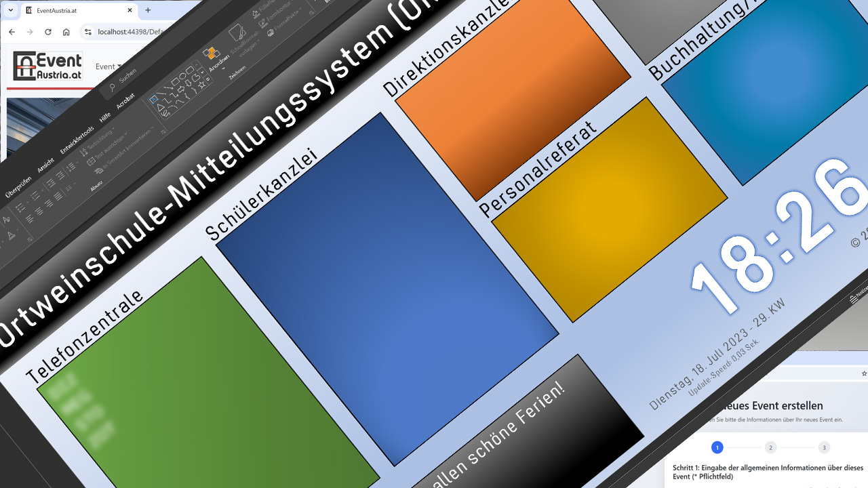The height and width of the screenshot is (488, 868).
Task: Expand the shapes gallery with the bottom arrow
Action: click(207, 79)
